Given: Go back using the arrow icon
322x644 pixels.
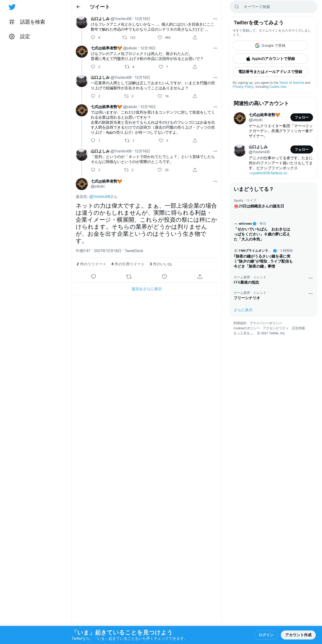Looking at the screenshot, I should (78, 7).
